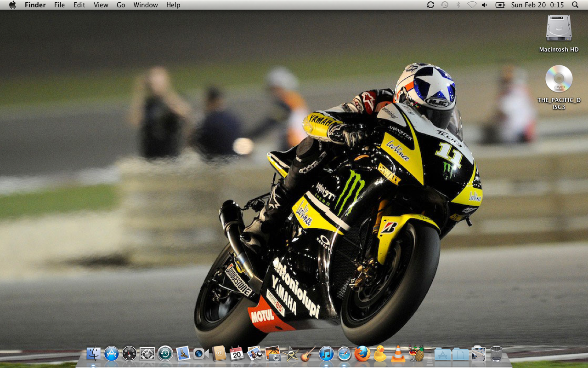Launch Firefox from the Dock

tap(362, 353)
